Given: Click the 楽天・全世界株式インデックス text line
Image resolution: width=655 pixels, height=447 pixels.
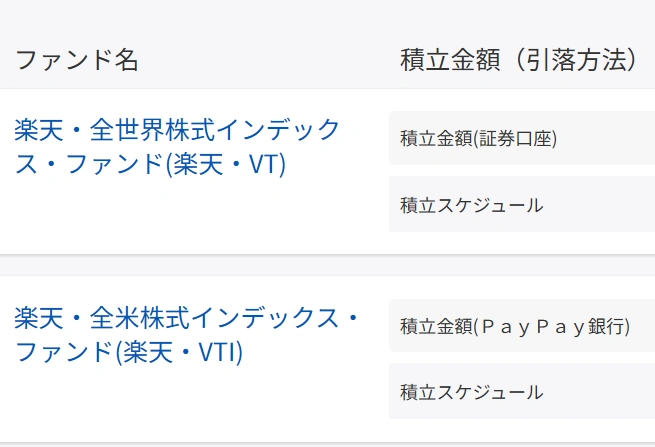Looking at the screenshot, I should [178, 130].
